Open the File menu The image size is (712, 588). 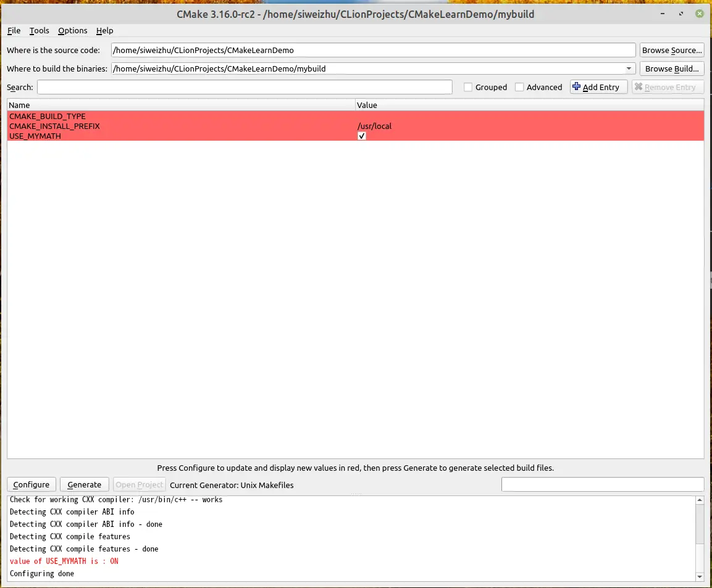click(14, 30)
